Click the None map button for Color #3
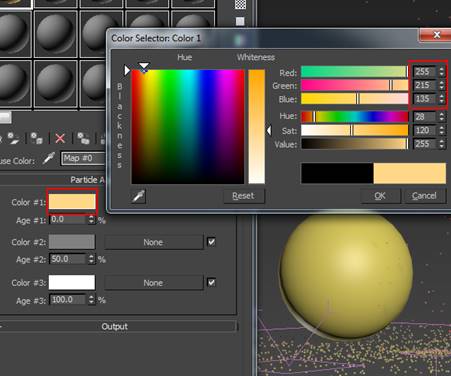Viewport: 451px width, 376px height. tap(153, 283)
